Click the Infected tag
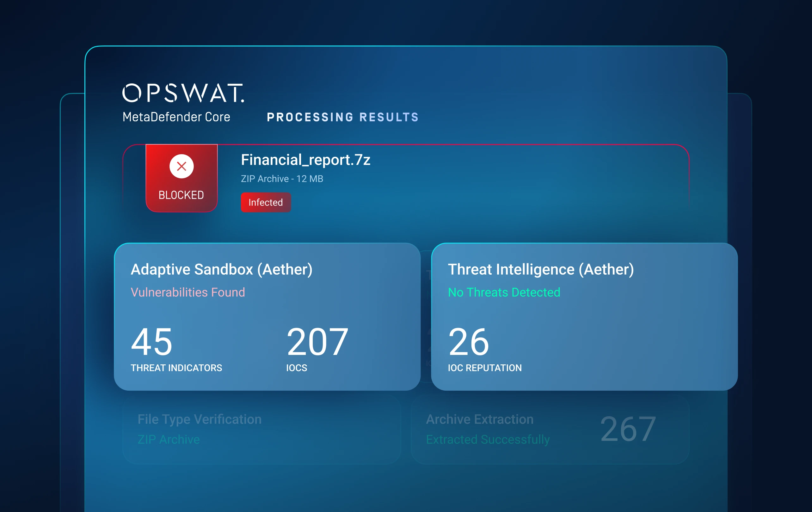Screen dimensions: 812x512 tap(265, 202)
